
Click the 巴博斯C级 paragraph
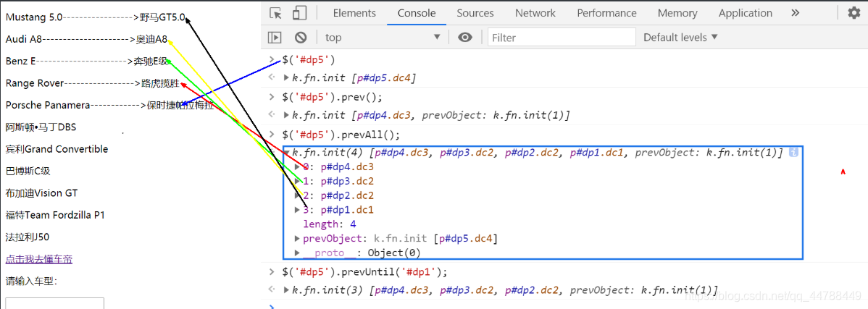[x=28, y=172]
